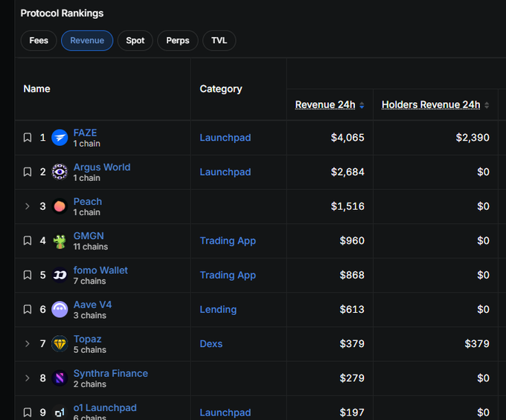This screenshot has height=420, width=506.
Task: Sort by Revenue 24h arrows
Action: tap(362, 105)
